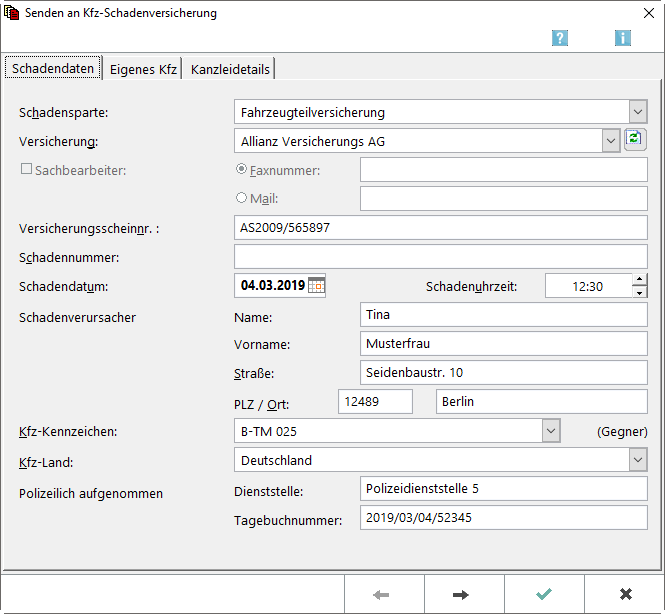The image size is (665, 614).
Task: Switch to the Eigenes Kfz tab
Action: 143,69
